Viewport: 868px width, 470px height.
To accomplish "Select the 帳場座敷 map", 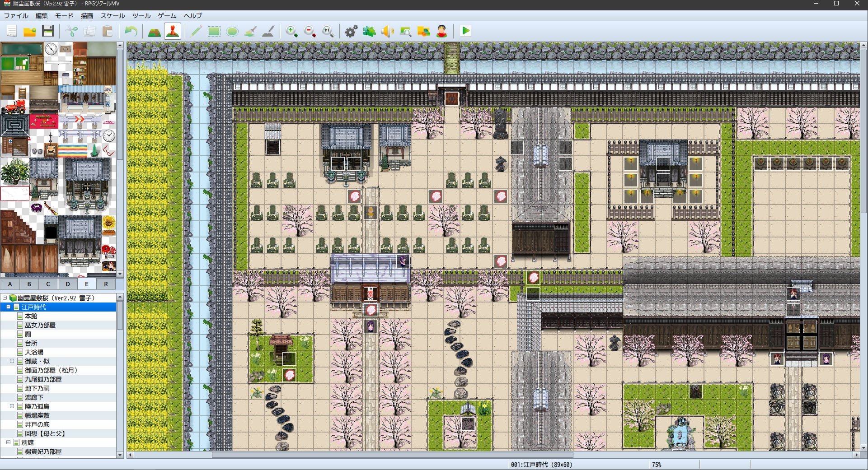I will pyautogui.click(x=37, y=415).
